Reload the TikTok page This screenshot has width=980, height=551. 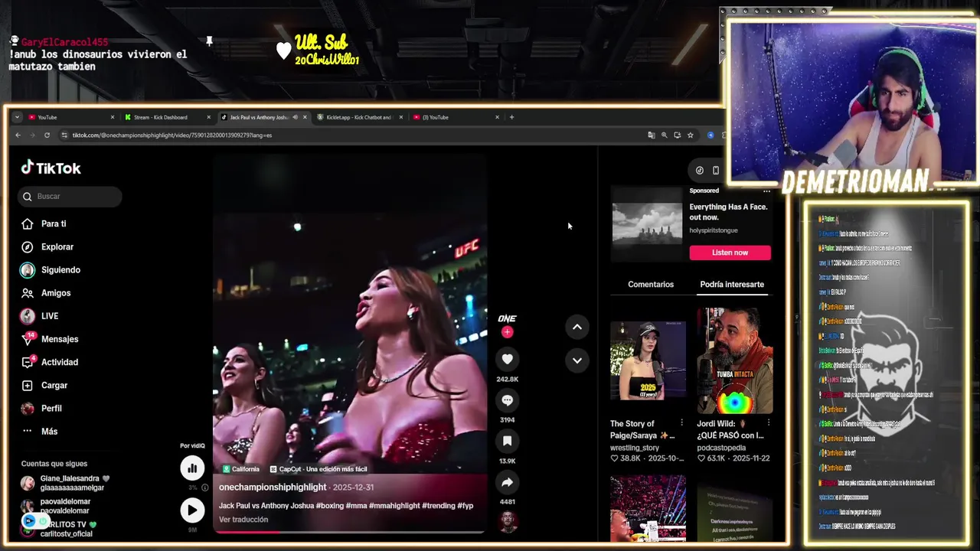pyautogui.click(x=47, y=135)
